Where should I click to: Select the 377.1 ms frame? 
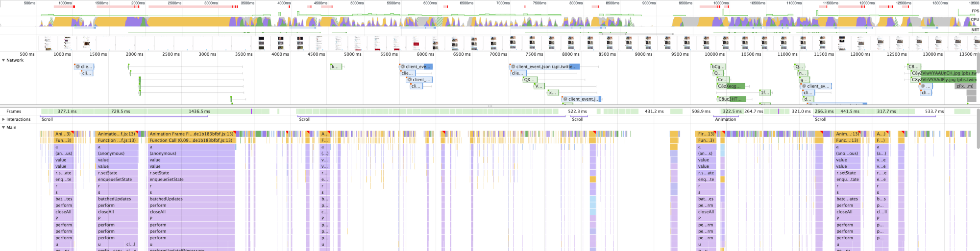pos(67,112)
